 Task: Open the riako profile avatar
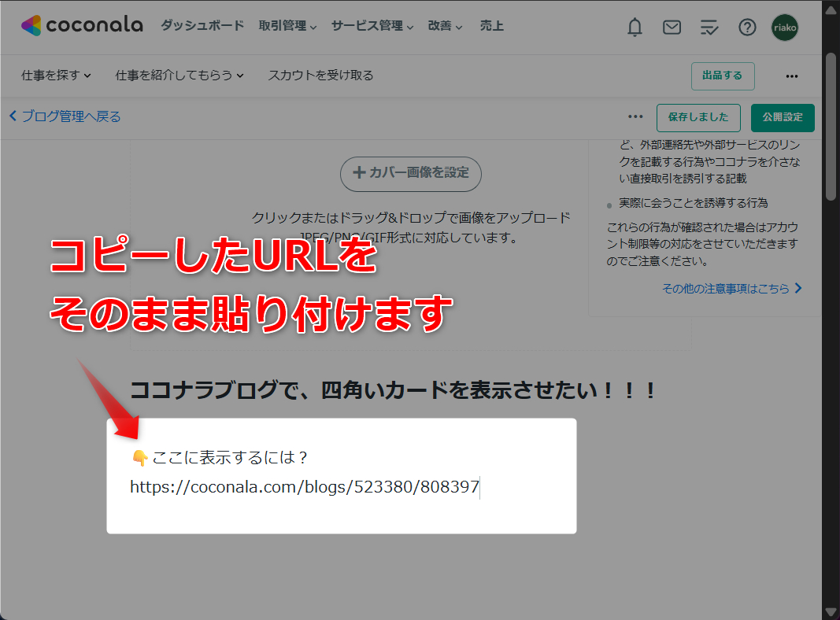785,28
